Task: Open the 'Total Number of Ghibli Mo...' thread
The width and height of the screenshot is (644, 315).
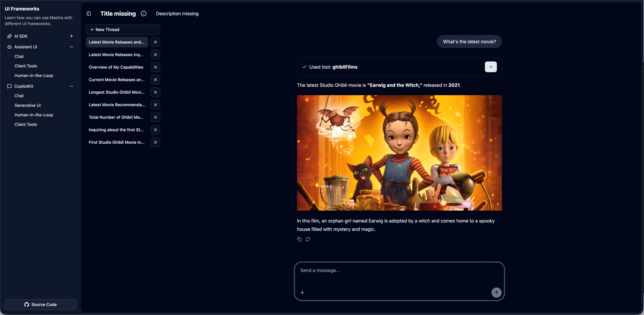Action: pyautogui.click(x=117, y=117)
